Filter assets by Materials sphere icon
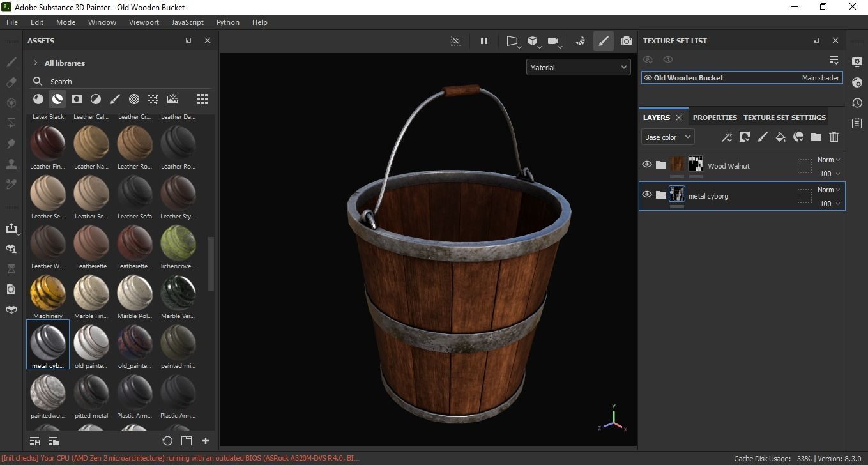 pos(38,99)
